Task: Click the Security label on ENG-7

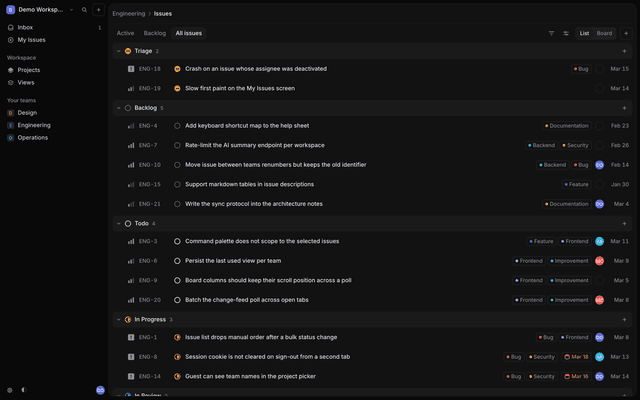Action: 575,145
